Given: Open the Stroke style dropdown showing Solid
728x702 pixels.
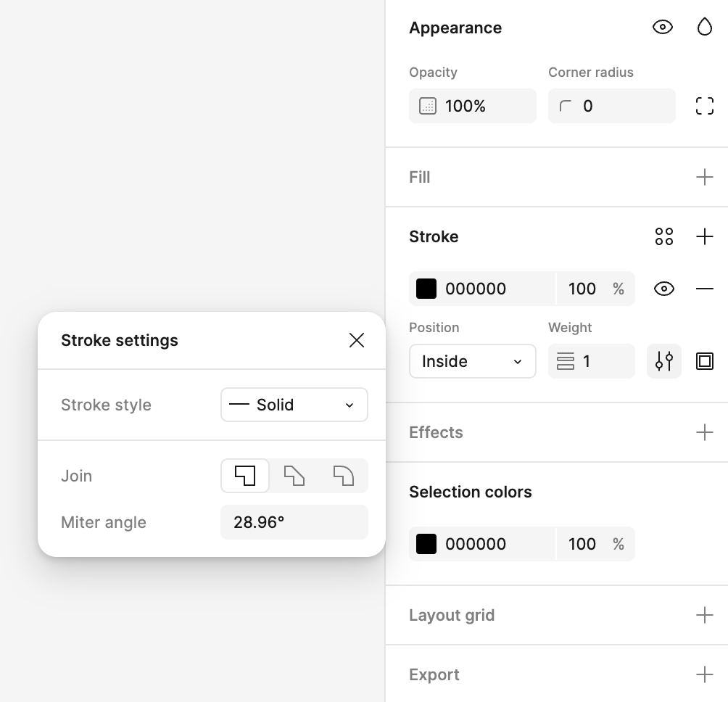Looking at the screenshot, I should click(294, 405).
